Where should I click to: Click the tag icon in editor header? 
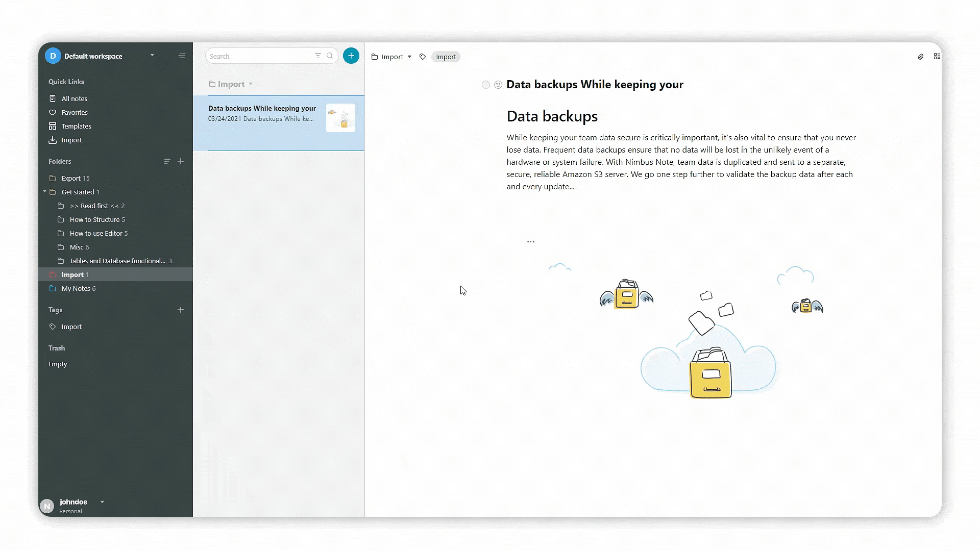coord(423,57)
